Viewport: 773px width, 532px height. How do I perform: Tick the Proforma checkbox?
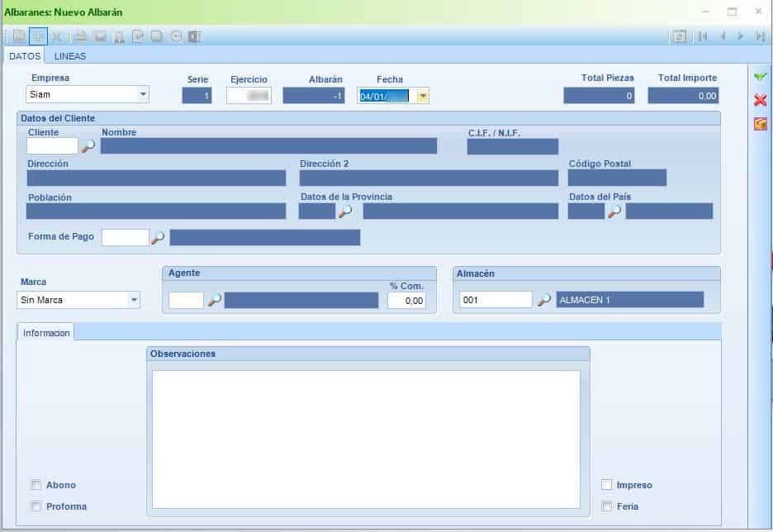pos(36,506)
